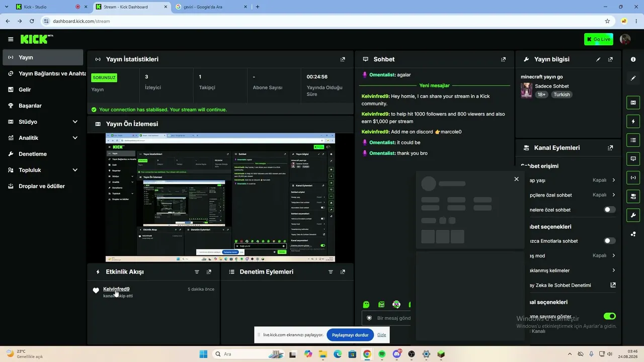Show hidden system tray icons
The image size is (644, 362).
coord(570,354)
